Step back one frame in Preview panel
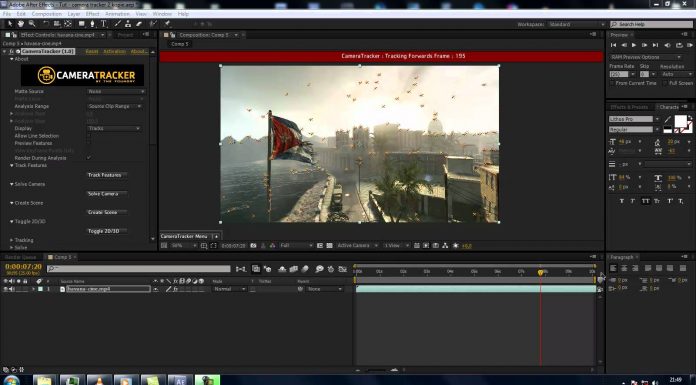696x385 pixels. tap(624, 45)
